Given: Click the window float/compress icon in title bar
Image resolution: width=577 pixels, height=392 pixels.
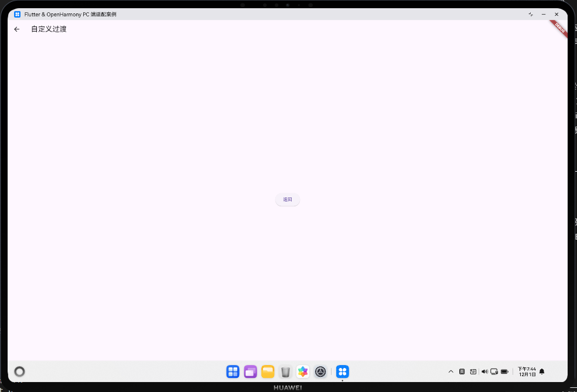Looking at the screenshot, I should [x=531, y=14].
